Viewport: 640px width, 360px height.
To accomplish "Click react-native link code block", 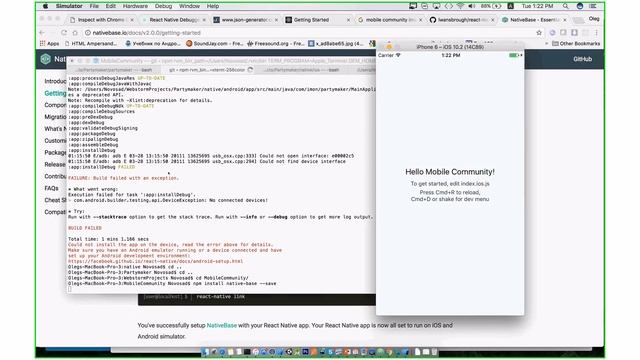I will click(x=257, y=299).
